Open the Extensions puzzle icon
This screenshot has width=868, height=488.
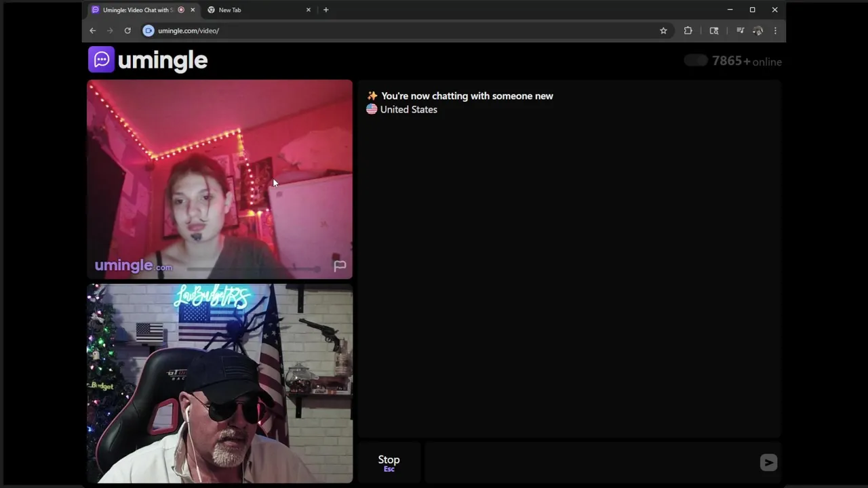[688, 30]
